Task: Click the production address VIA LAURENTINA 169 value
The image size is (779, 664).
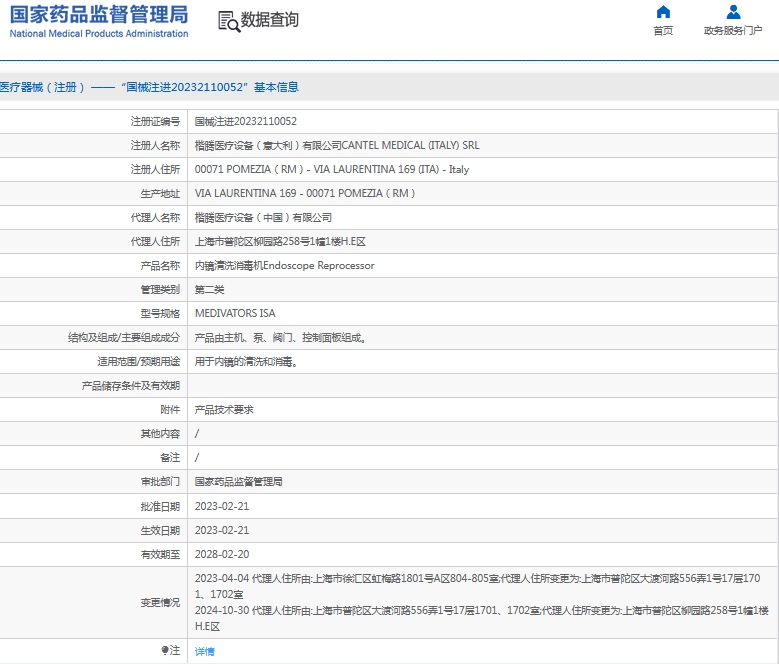Action: pos(305,193)
